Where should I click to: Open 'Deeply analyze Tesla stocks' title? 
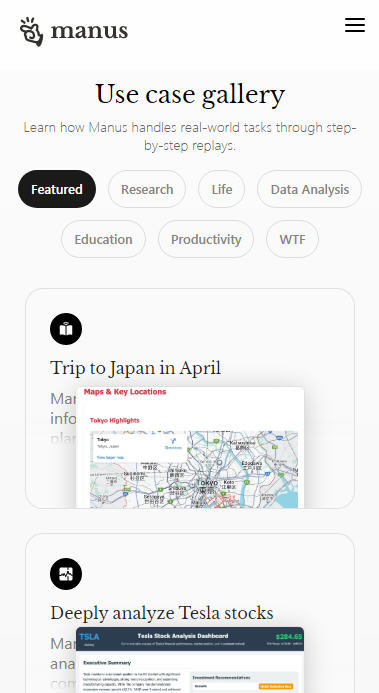162,613
